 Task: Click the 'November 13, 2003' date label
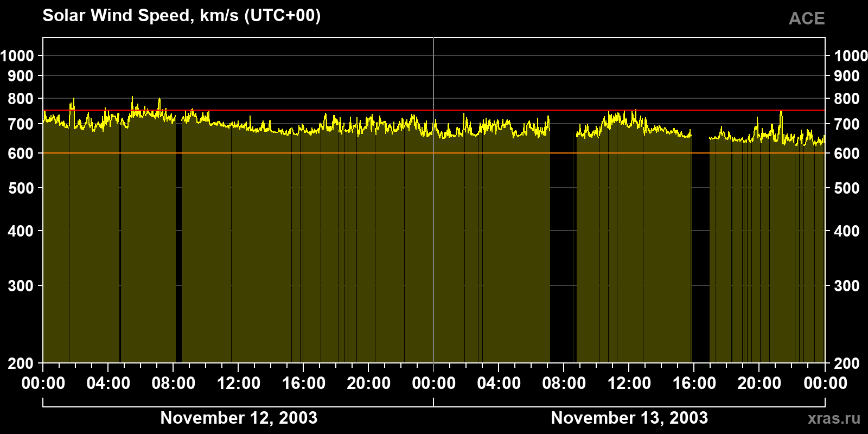[629, 418]
